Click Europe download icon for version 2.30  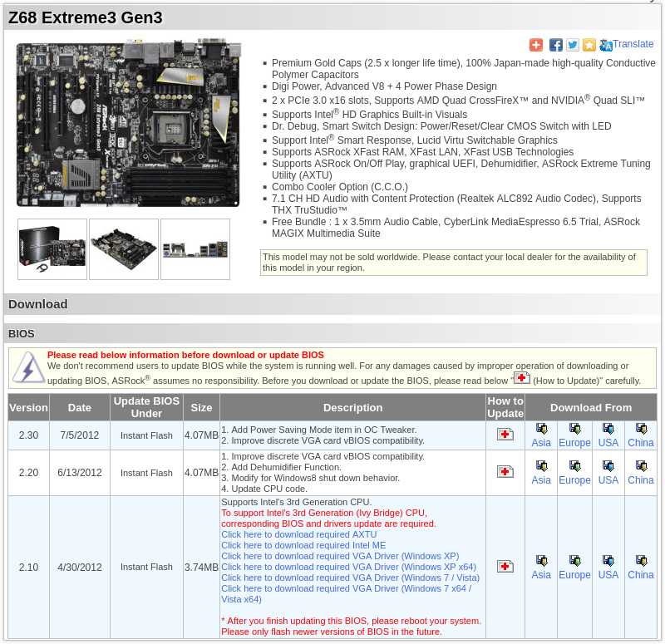tap(574, 429)
